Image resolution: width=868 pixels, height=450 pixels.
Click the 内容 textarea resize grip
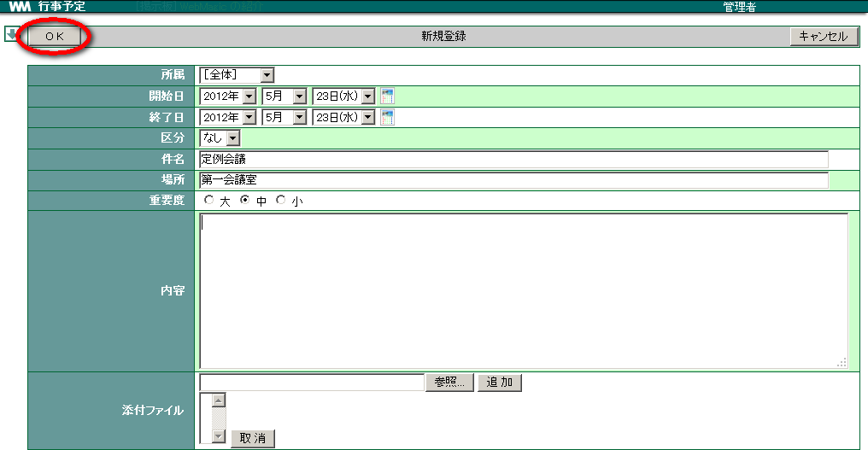coord(842,363)
